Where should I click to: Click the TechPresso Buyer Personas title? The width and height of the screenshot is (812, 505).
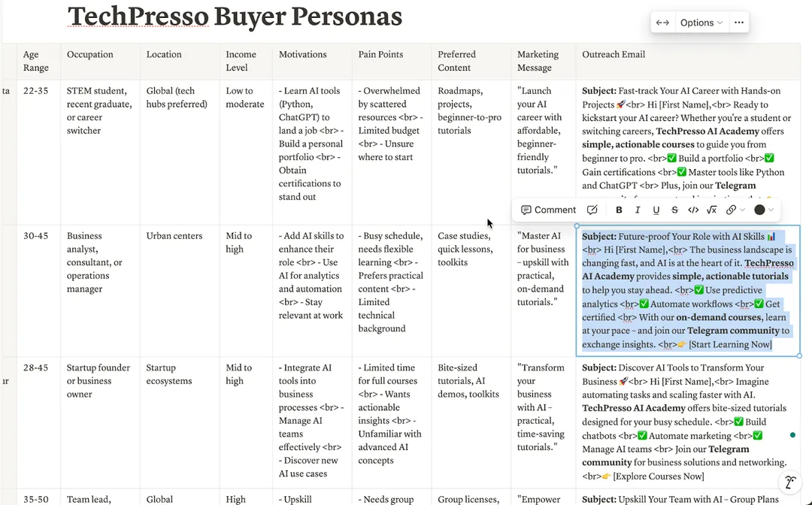[x=235, y=17]
